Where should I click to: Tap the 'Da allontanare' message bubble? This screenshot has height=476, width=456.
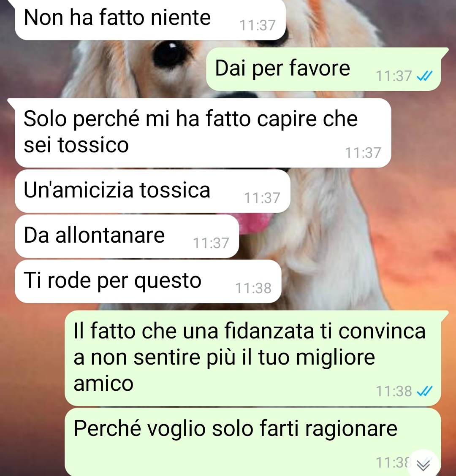coord(127,236)
